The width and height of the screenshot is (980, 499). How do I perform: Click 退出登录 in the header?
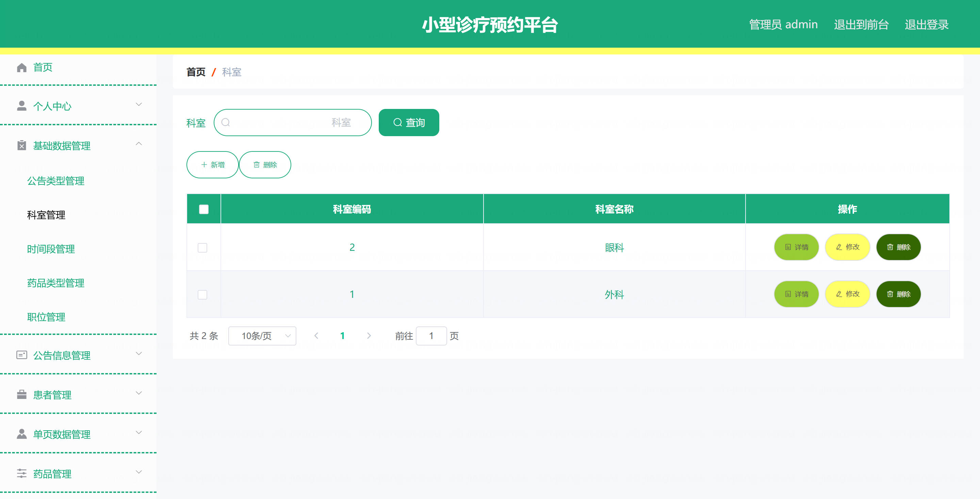click(x=926, y=25)
